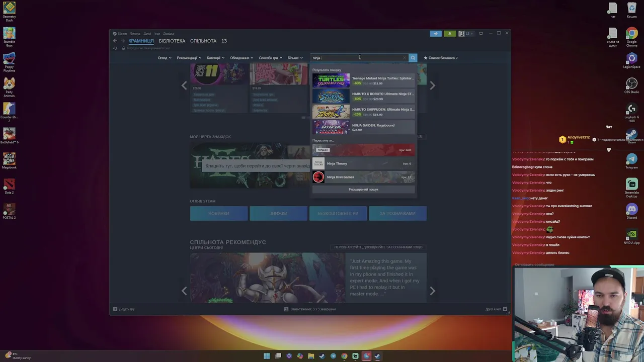Image resolution: width=644 pixels, height=362 pixels.
Task: Open Battlefield 6 desktop shortcut
Action: click(9, 136)
